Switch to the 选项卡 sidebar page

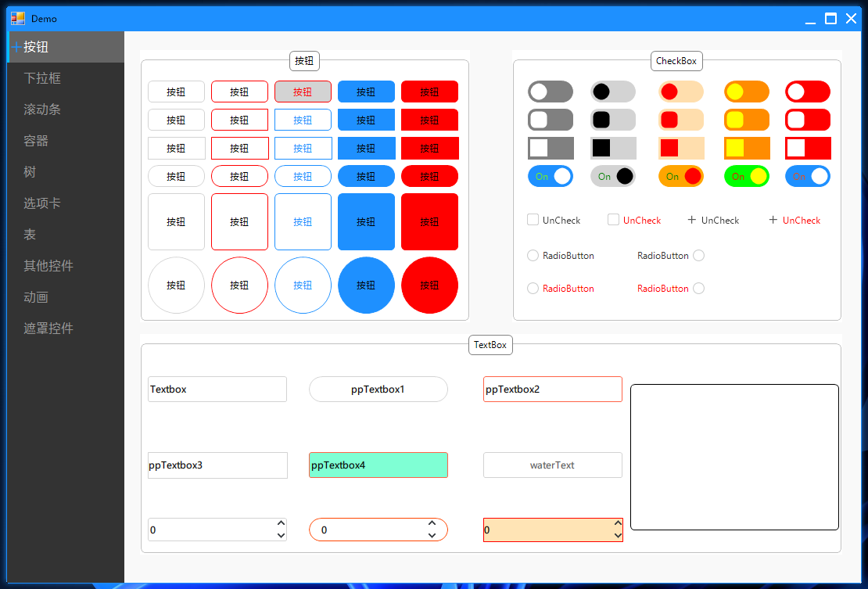(66, 203)
